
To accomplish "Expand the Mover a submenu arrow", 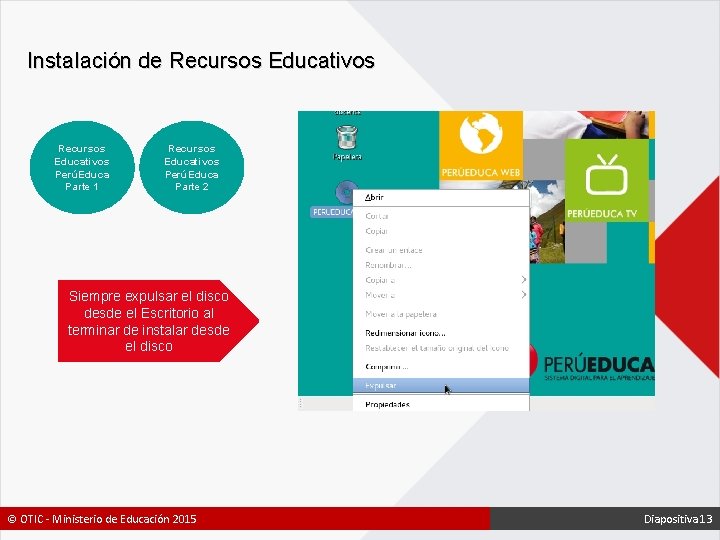I will [x=523, y=294].
